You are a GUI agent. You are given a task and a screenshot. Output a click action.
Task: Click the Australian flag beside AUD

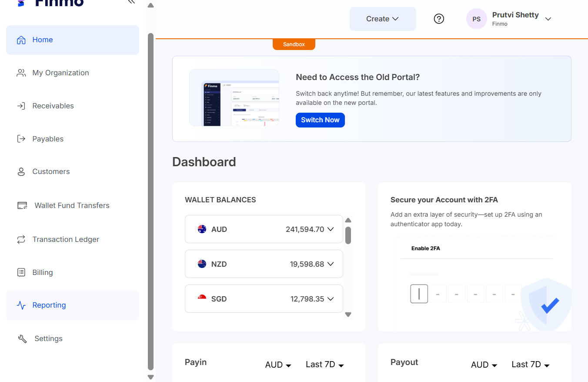(202, 229)
